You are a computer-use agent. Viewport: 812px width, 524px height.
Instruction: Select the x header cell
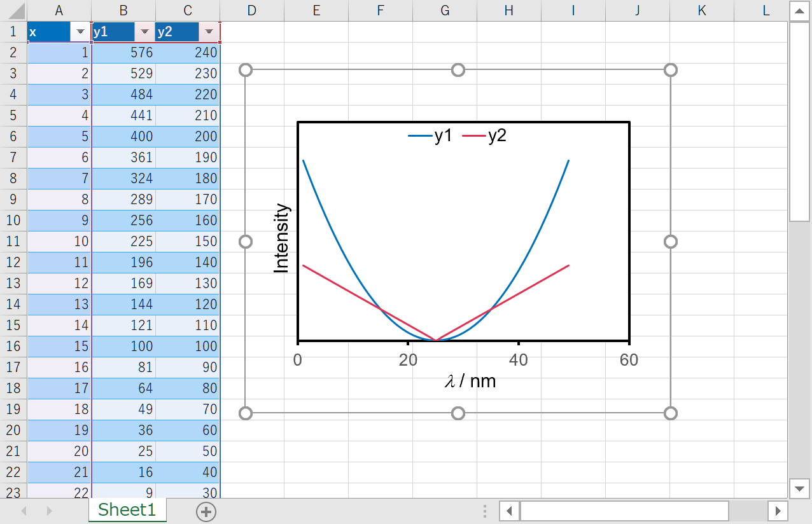click(59, 32)
